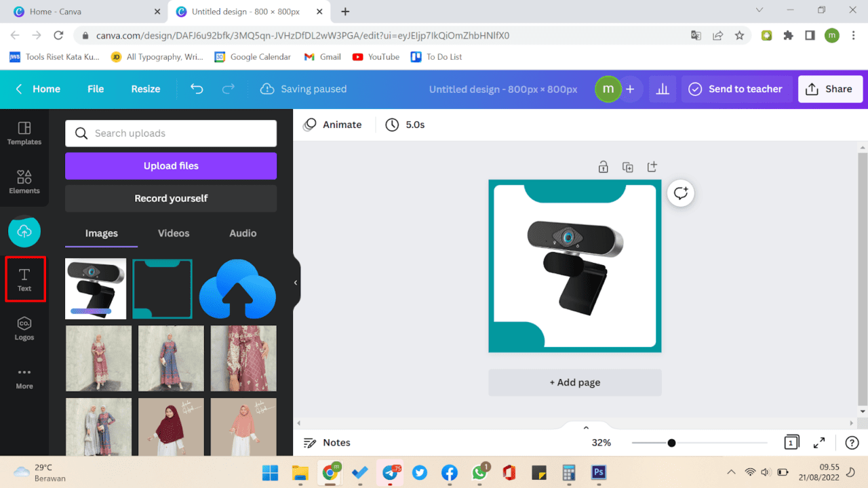Image resolution: width=868 pixels, height=488 pixels.
Task: Expand the Notes panel upward
Action: [x=585, y=427]
